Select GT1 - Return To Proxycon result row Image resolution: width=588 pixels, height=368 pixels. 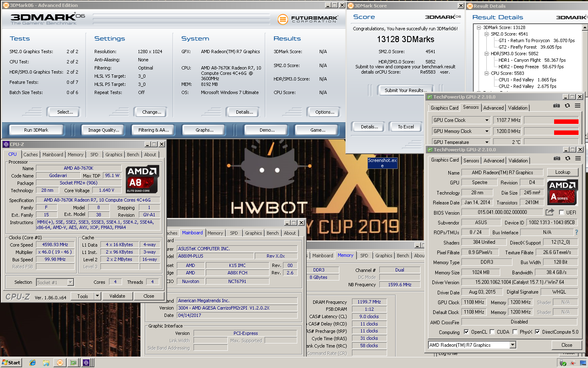click(x=537, y=40)
